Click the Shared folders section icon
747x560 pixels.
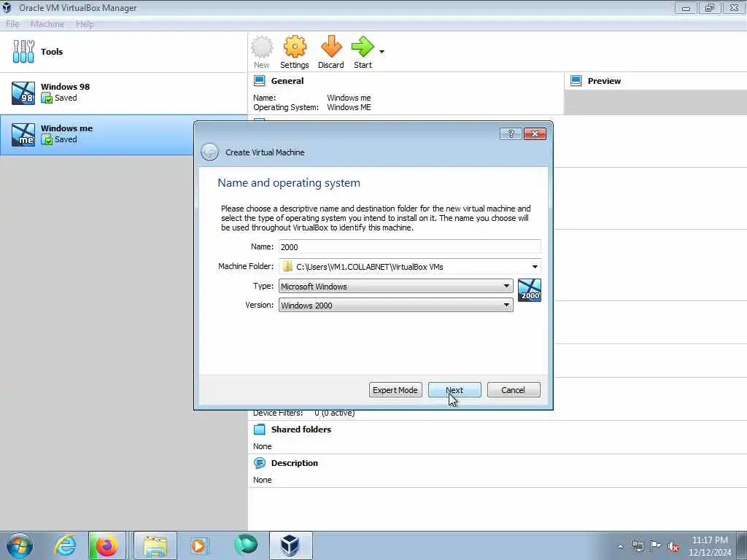(x=260, y=429)
